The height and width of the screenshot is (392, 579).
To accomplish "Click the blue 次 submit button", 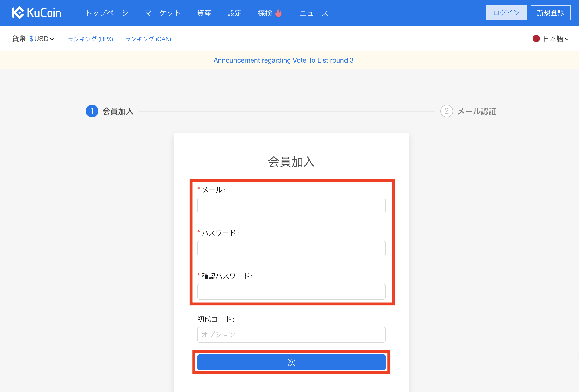I will 291,362.
